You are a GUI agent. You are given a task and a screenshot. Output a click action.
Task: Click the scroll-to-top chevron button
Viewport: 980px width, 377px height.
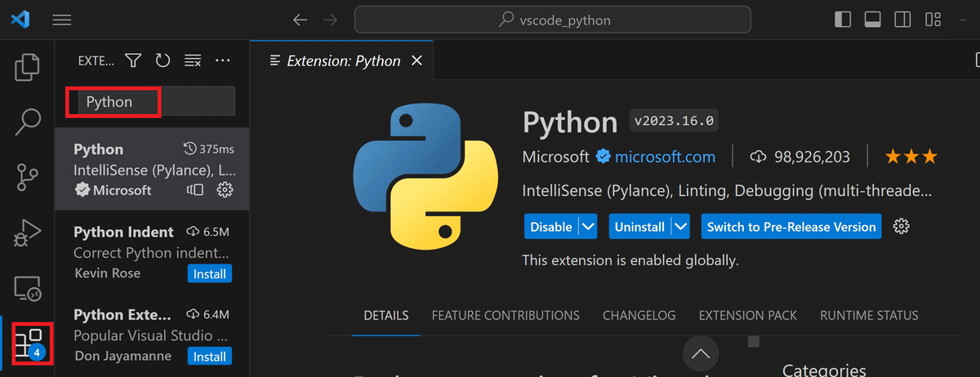tap(700, 354)
